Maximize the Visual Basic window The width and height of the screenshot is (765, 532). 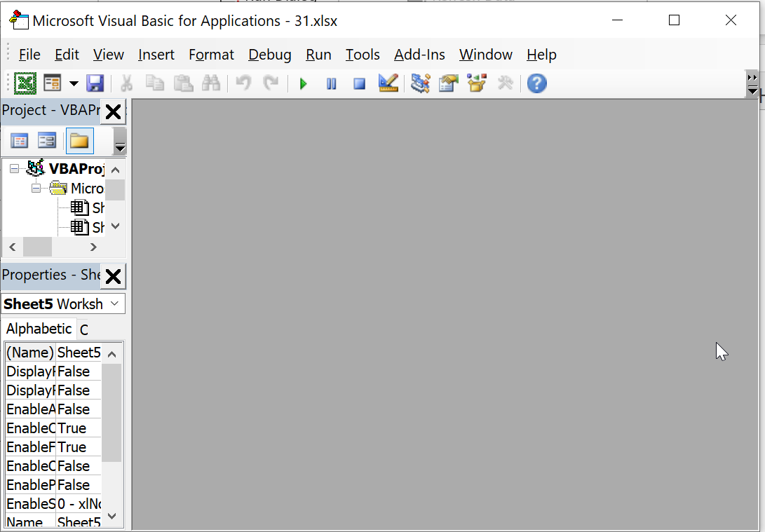click(x=674, y=20)
